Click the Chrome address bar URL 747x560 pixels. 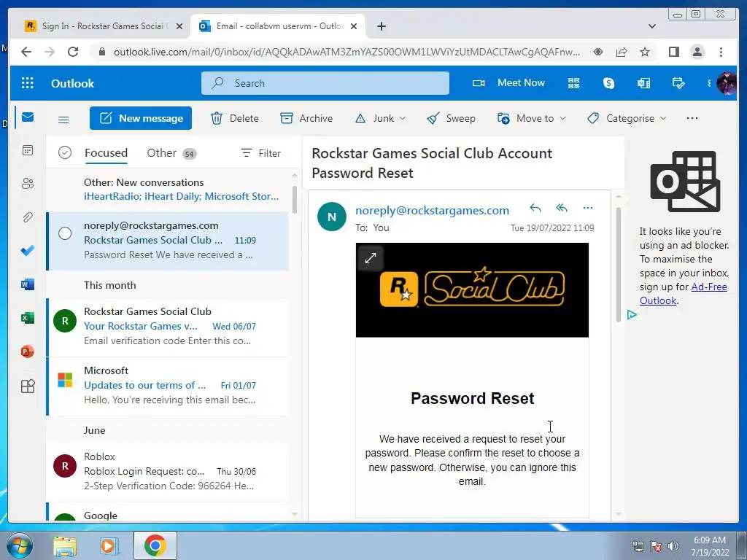[347, 52]
